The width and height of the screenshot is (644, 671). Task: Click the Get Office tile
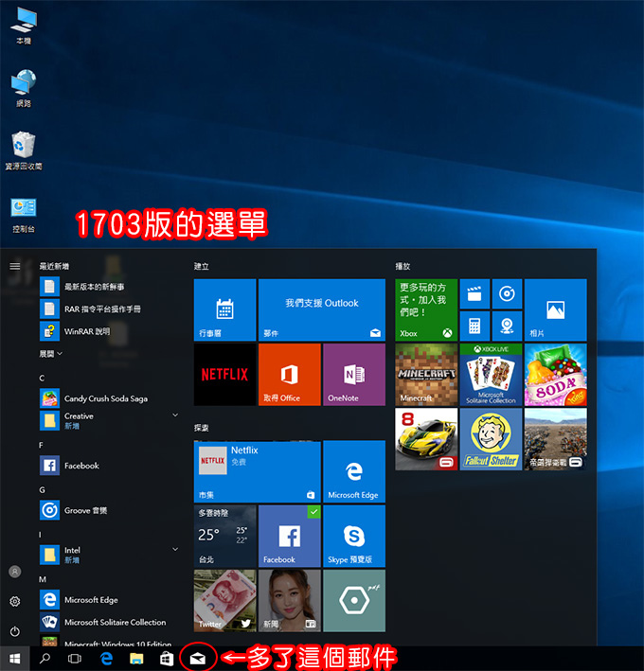pyautogui.click(x=290, y=375)
